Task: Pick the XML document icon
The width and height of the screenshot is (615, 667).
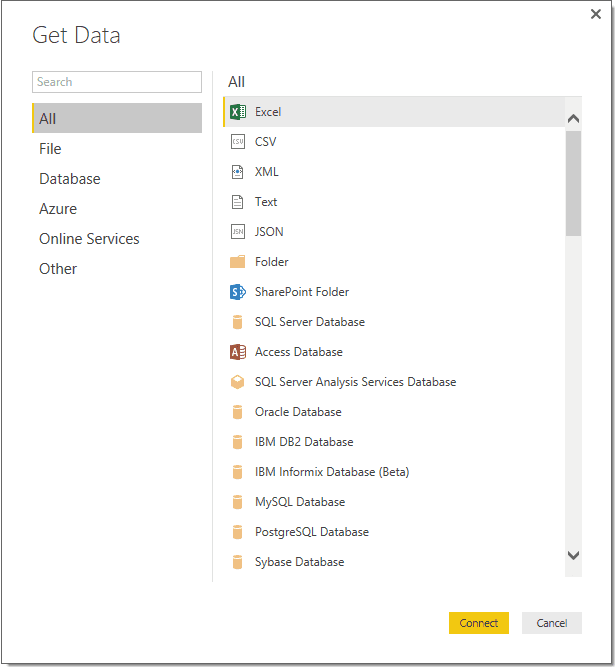Action: tap(238, 172)
